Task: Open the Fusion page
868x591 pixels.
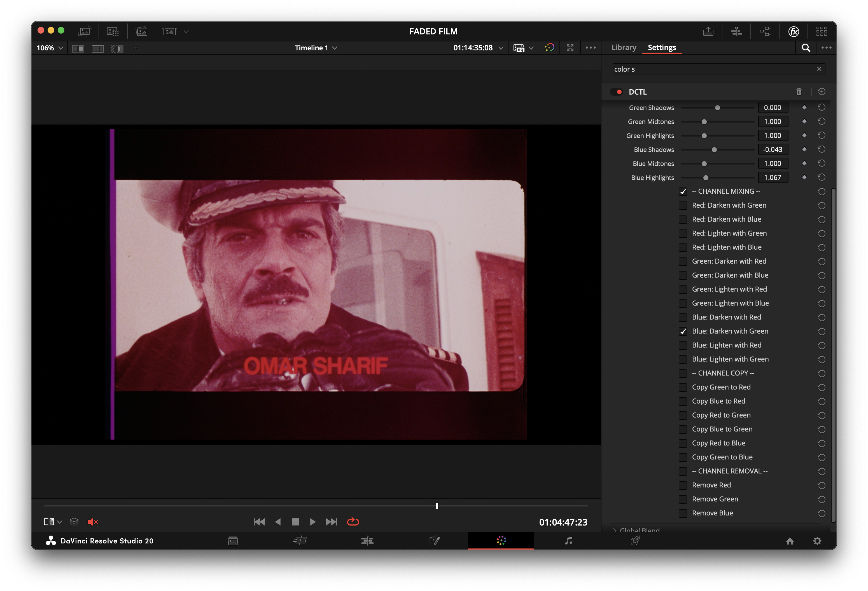Action: 435,541
